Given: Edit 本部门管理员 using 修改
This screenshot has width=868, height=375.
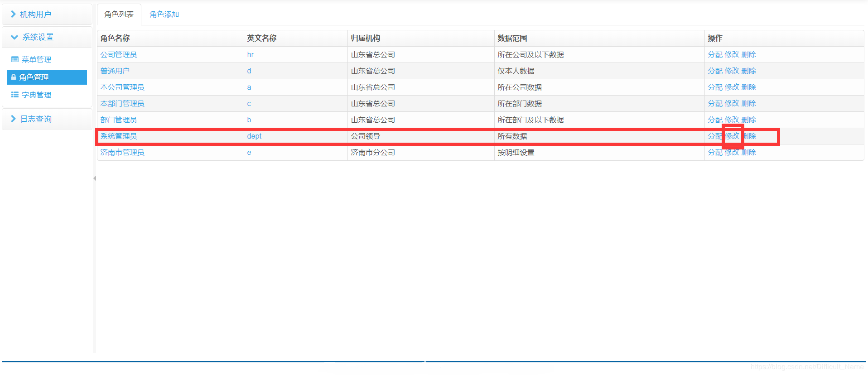Looking at the screenshot, I should [x=732, y=103].
